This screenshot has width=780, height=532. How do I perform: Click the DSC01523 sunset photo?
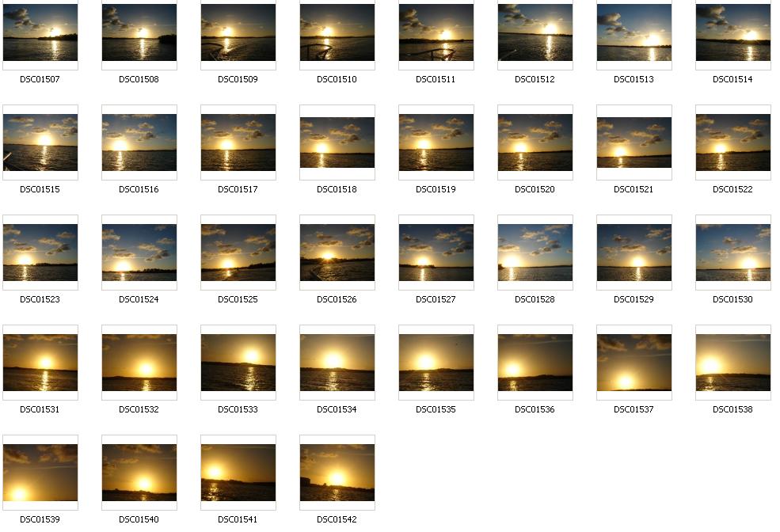pos(40,253)
